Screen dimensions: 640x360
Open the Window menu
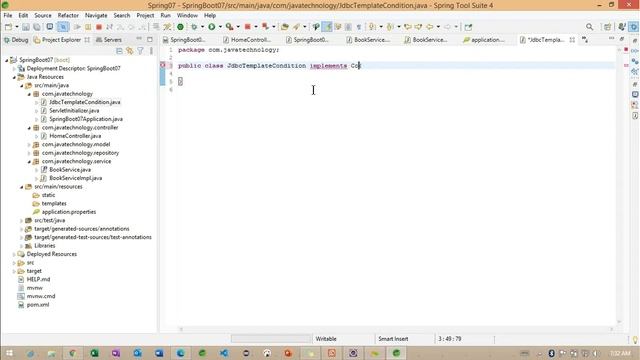pos(187,16)
